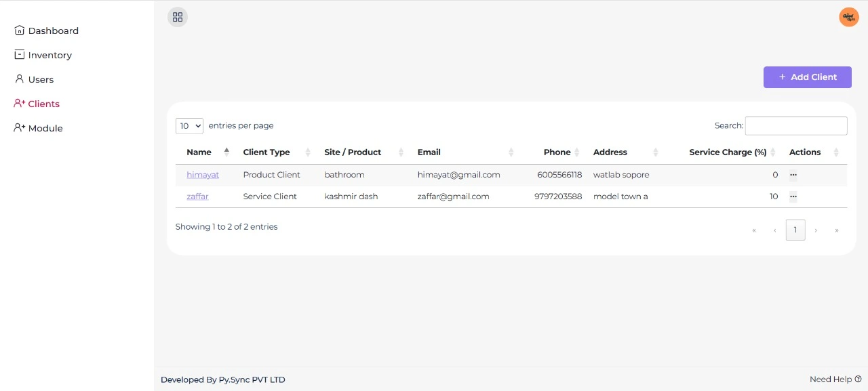Viewport: 868px width, 391px height.
Task: Go to last page with double arrow
Action: click(x=837, y=230)
